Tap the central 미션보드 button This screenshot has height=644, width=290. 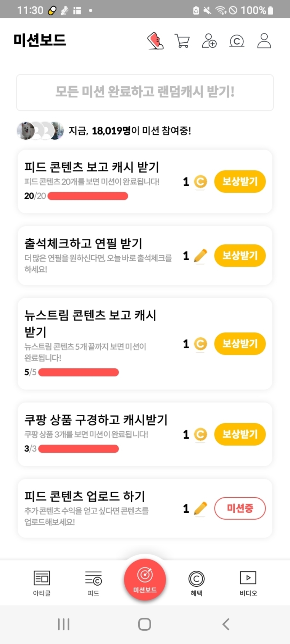click(x=145, y=580)
